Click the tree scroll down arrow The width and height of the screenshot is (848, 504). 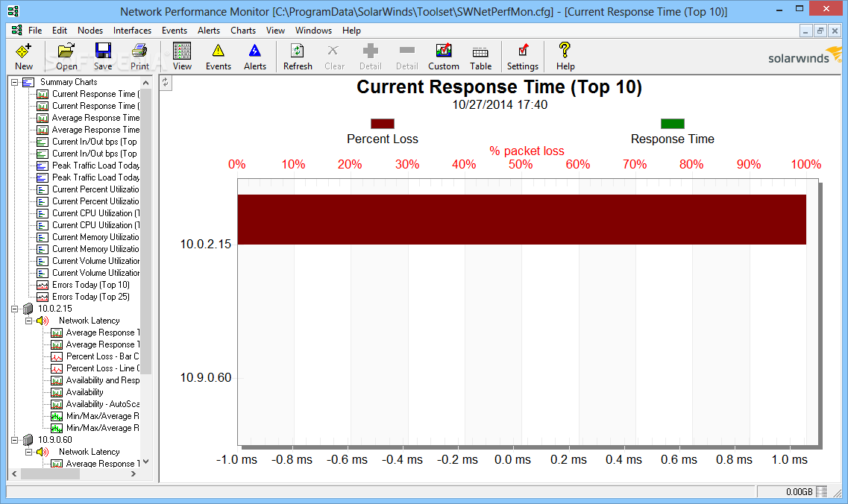point(146,462)
